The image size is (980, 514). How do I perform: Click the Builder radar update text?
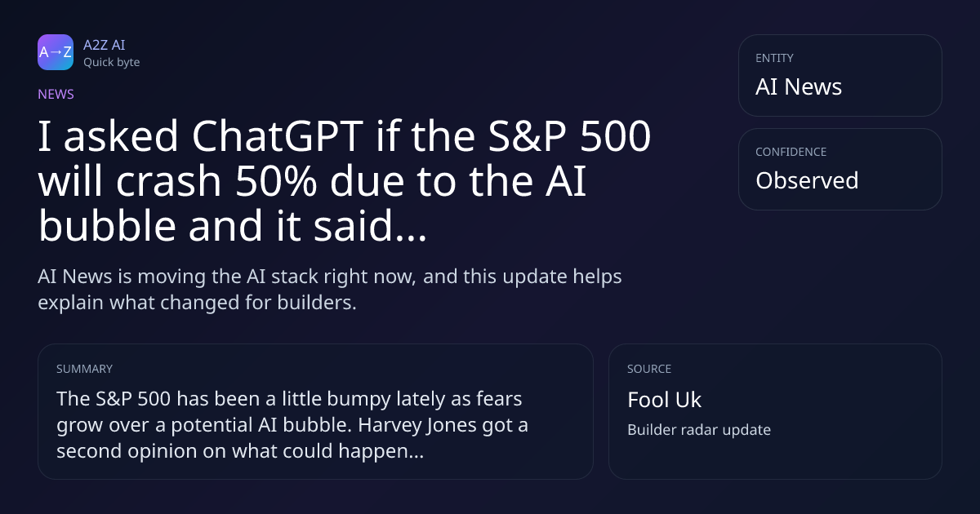[699, 430]
